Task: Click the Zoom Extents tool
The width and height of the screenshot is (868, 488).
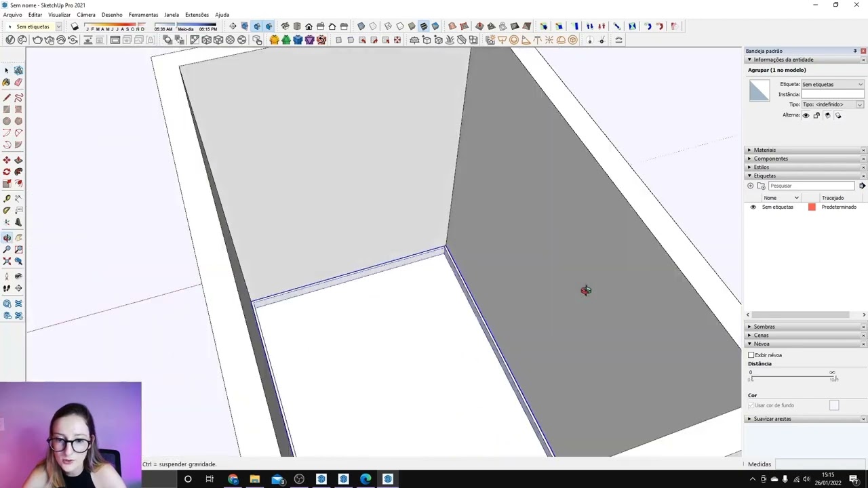Action: tap(7, 261)
